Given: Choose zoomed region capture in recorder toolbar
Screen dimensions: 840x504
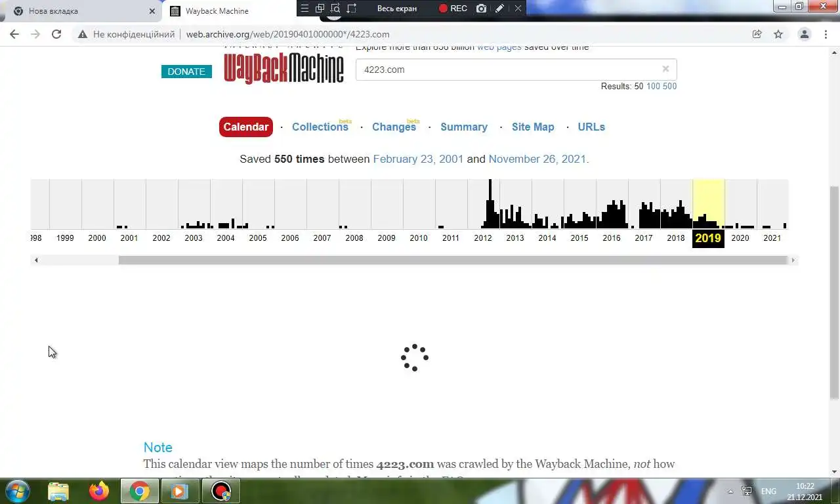Looking at the screenshot, I should click(335, 9).
